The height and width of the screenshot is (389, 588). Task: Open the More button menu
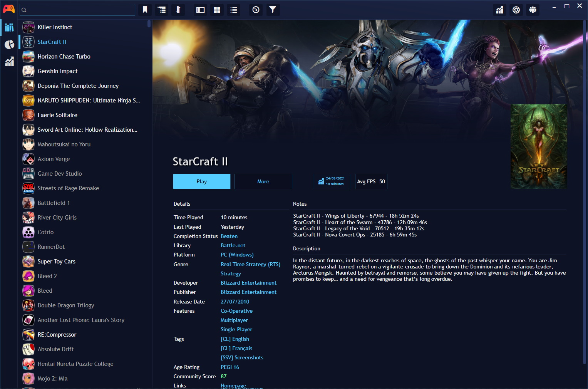(263, 181)
